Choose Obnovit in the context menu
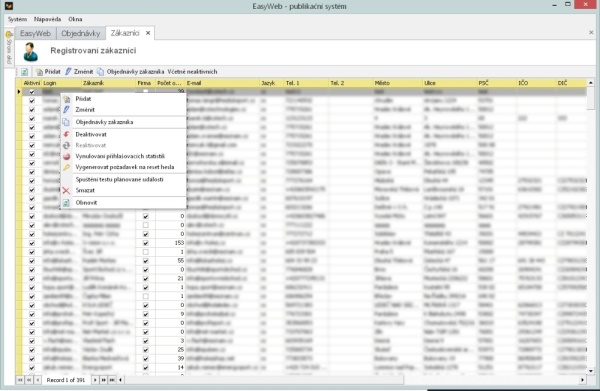 tap(123, 202)
